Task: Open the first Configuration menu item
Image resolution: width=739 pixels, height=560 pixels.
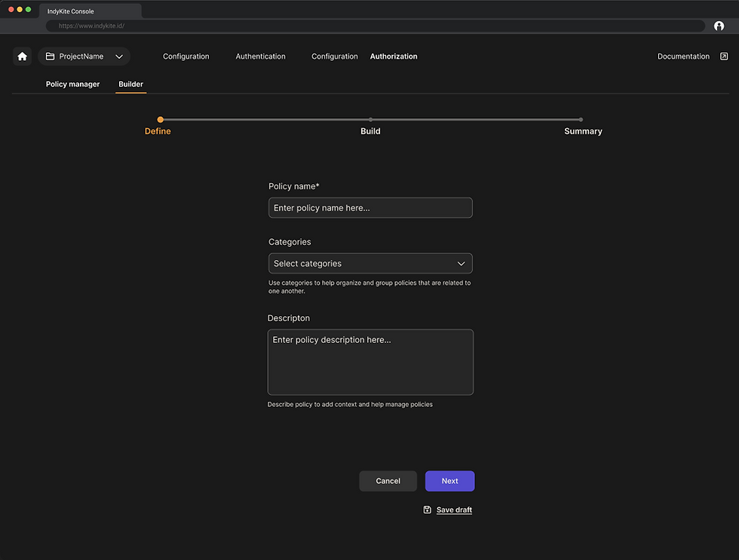Action: point(186,57)
